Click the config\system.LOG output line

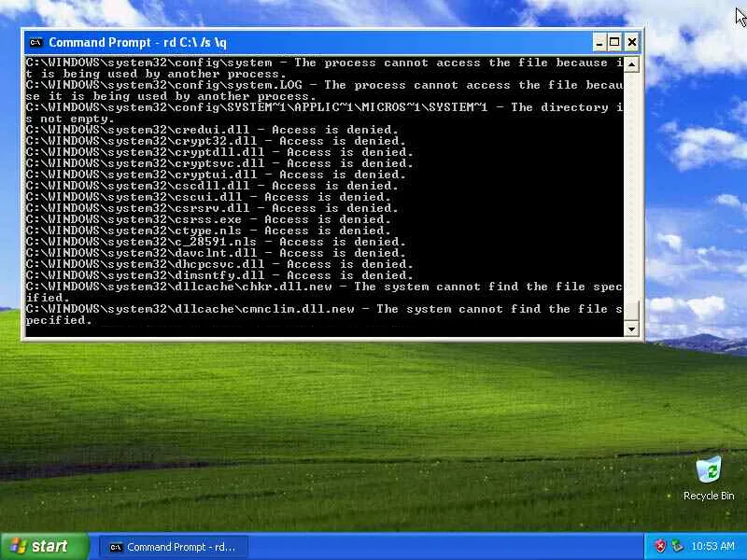pyautogui.click(x=324, y=91)
